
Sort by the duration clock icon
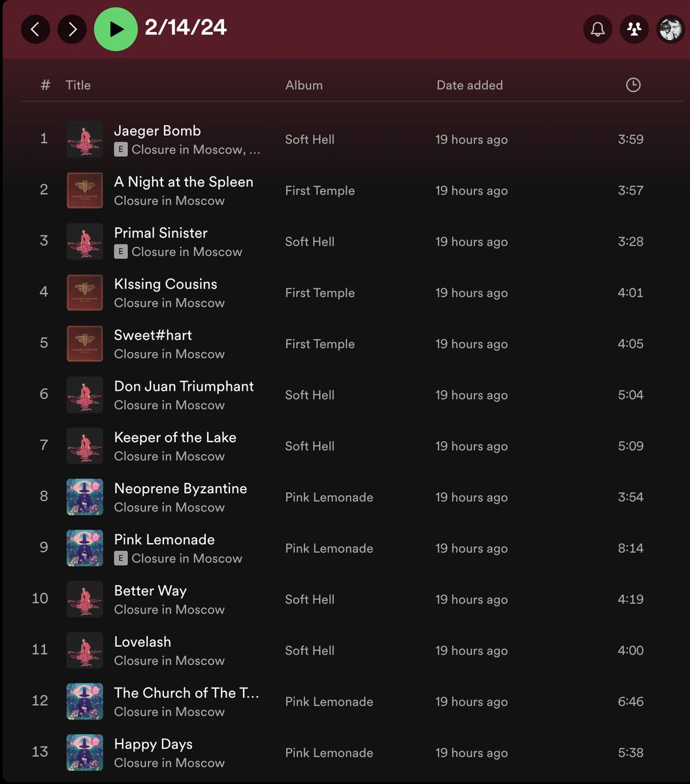point(632,85)
